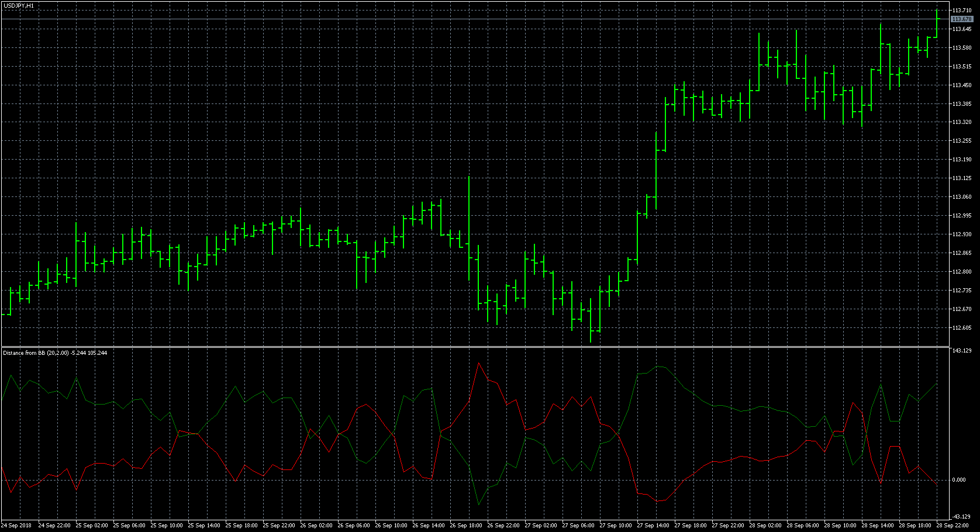The image size is (980, 532).
Task: Click the 25 Sep 02:00 time label
Action: coord(92,526)
